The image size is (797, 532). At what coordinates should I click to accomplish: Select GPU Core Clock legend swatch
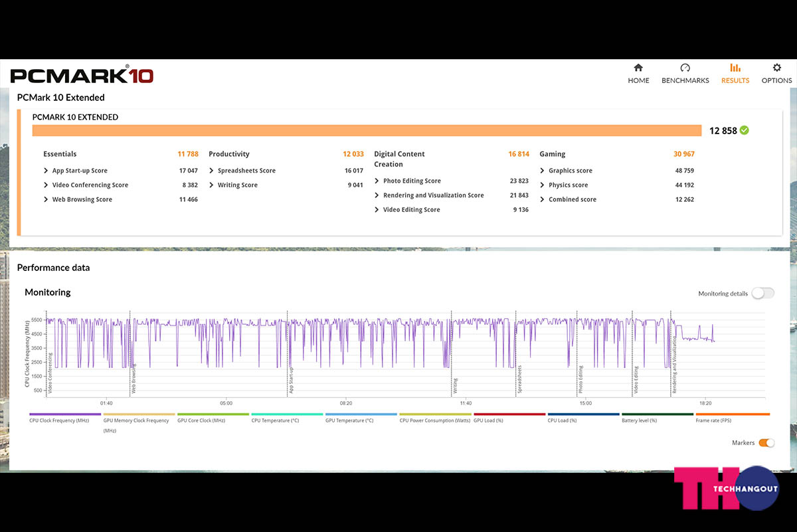(x=213, y=414)
